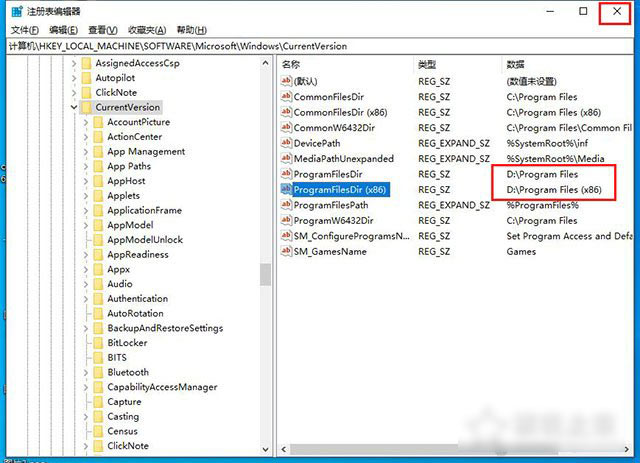Expand the ActionCenter node
The height and width of the screenshot is (463, 640).
86,137
